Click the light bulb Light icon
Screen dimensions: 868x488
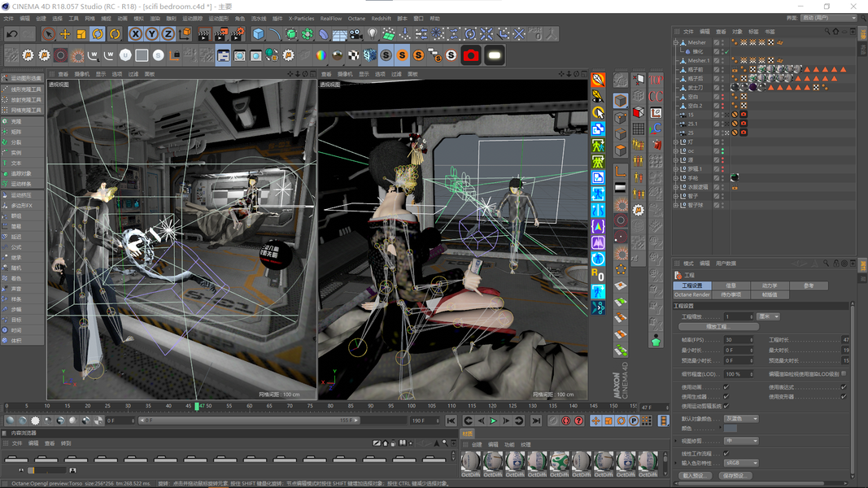click(373, 34)
